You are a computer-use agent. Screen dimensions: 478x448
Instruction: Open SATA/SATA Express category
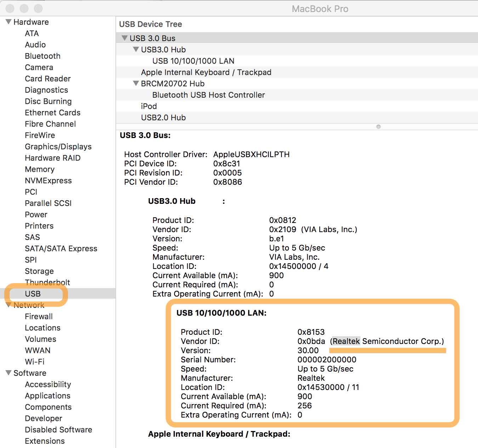click(x=61, y=248)
